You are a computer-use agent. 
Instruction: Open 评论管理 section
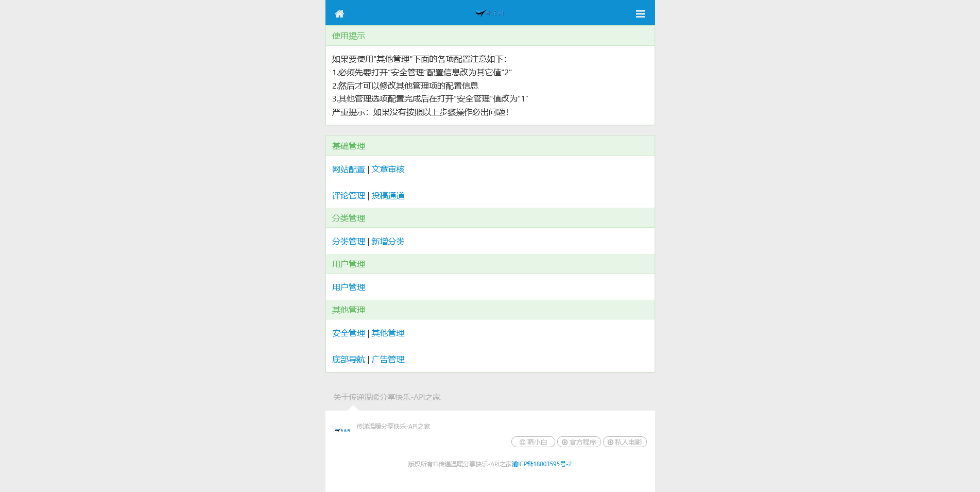348,196
